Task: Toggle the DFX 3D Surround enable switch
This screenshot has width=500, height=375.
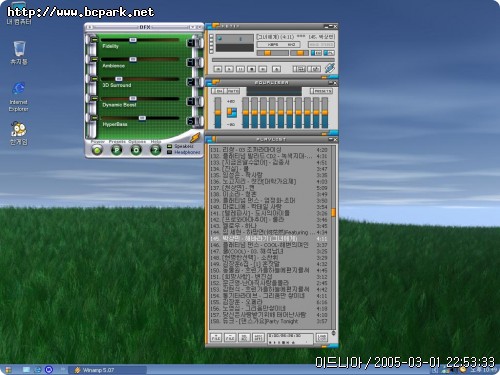Action: pyautogui.click(x=95, y=79)
